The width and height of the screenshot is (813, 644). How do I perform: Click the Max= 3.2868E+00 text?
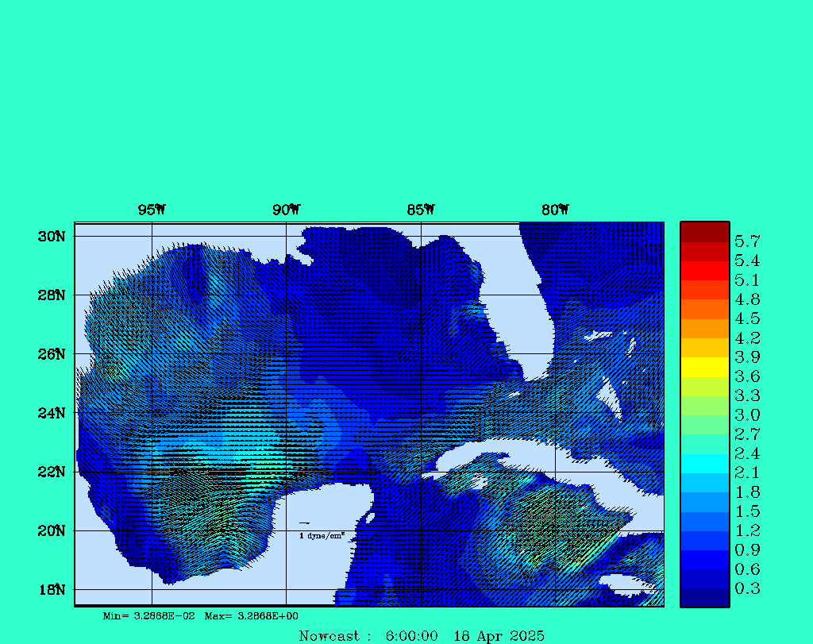(x=252, y=616)
